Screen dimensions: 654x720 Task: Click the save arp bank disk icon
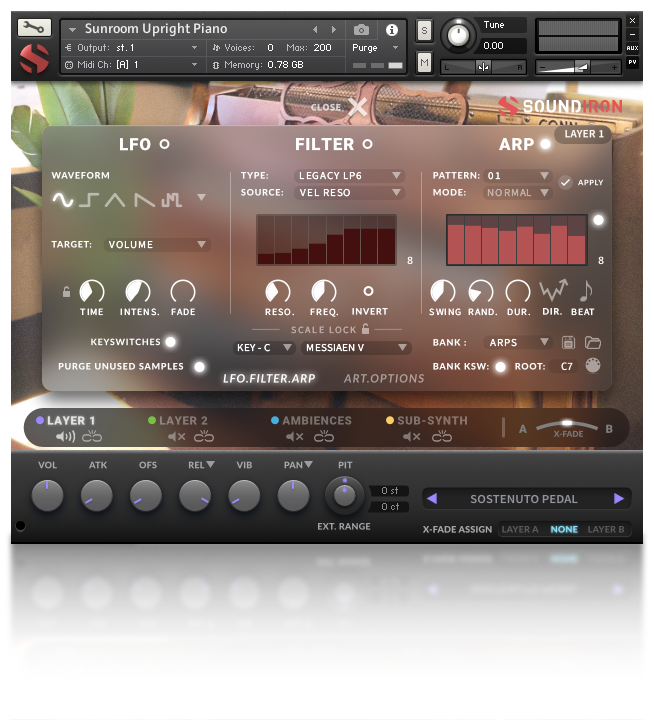[568, 343]
